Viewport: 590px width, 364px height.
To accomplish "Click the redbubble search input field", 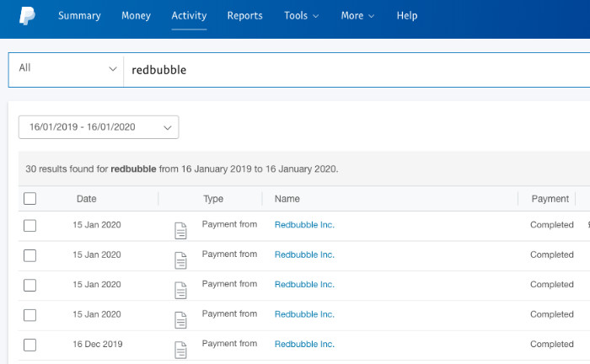I will coord(354,69).
